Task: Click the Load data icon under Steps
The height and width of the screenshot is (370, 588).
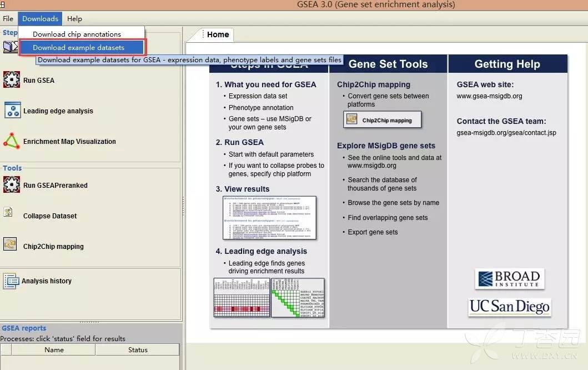Action: tap(11, 47)
